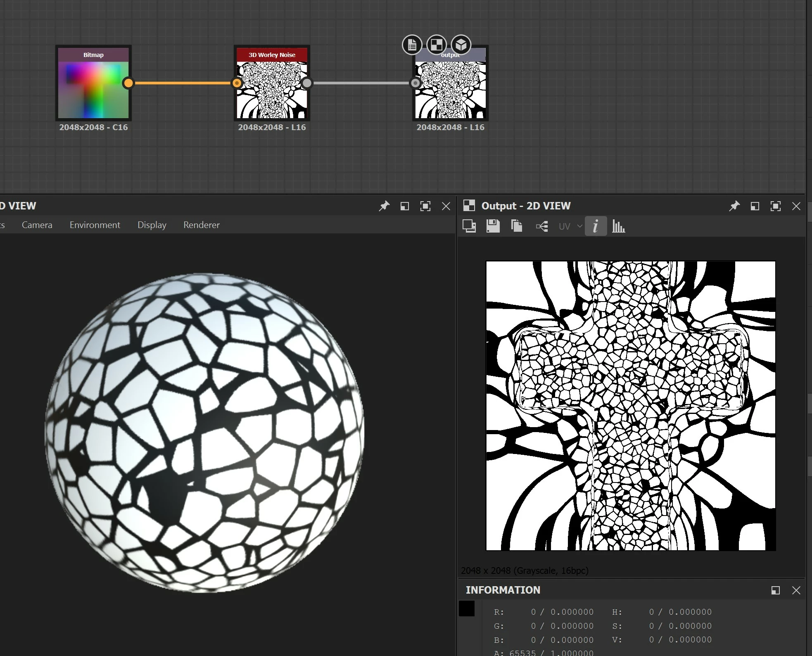Viewport: 812px width, 656px height.
Task: Open the UV dropdown in 2D view
Action: [x=570, y=226]
